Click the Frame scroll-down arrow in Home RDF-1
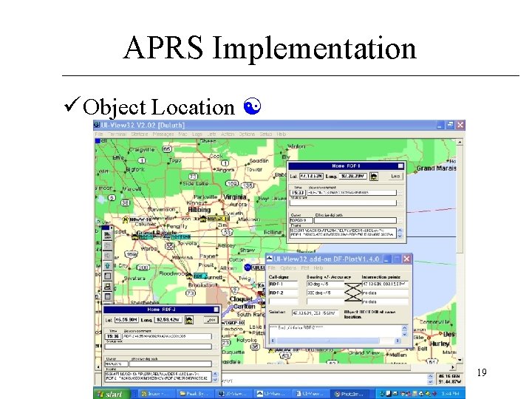532x399 pixels. 400,236
